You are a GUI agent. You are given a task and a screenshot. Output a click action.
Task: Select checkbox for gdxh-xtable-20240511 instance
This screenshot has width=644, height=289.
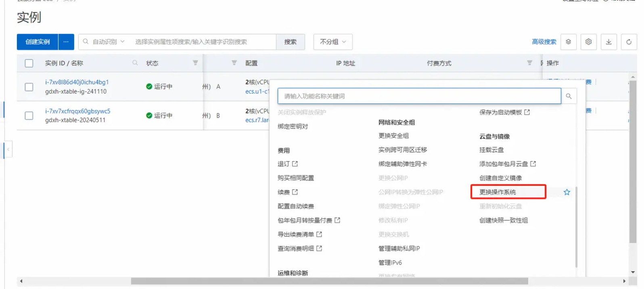click(29, 116)
